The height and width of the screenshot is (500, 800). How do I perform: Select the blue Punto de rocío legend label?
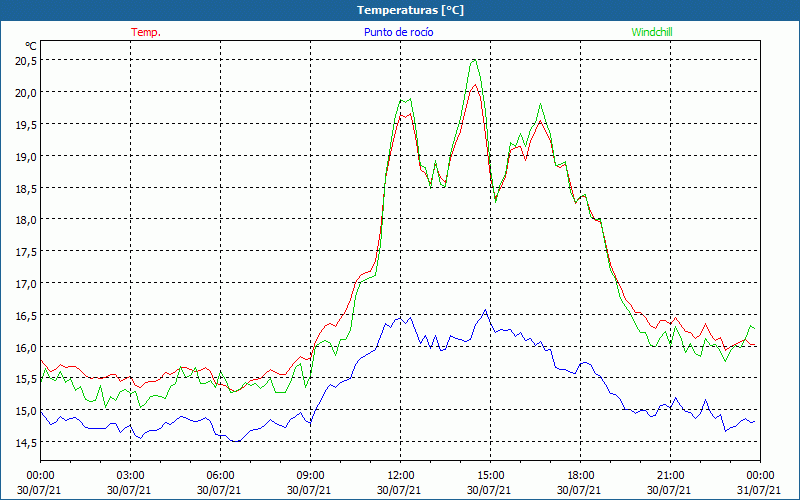(398, 32)
